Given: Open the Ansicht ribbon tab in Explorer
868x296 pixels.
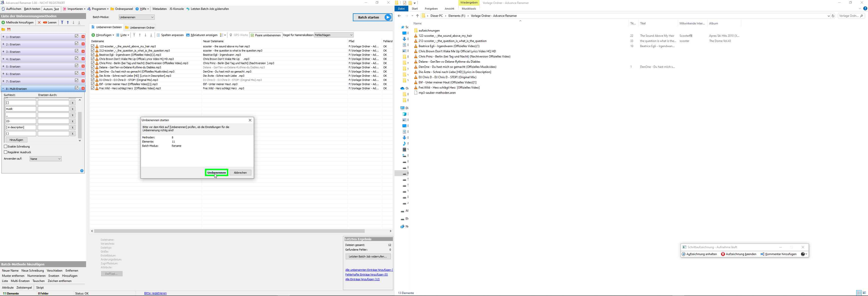Looking at the screenshot, I should pyautogui.click(x=449, y=9).
